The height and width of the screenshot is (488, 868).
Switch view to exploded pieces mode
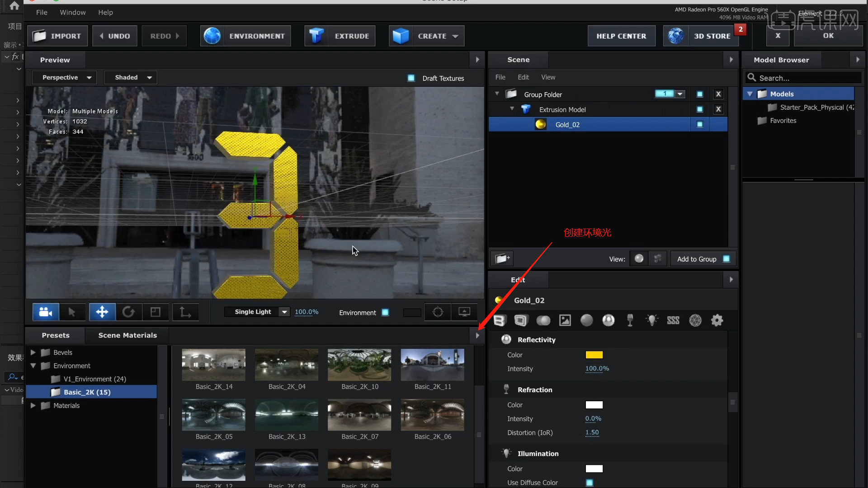tap(658, 258)
